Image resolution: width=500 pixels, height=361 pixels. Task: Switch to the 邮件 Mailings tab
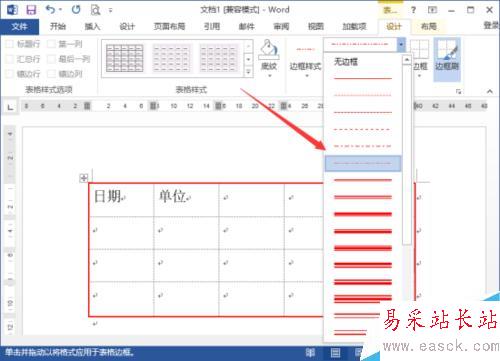[x=247, y=26]
